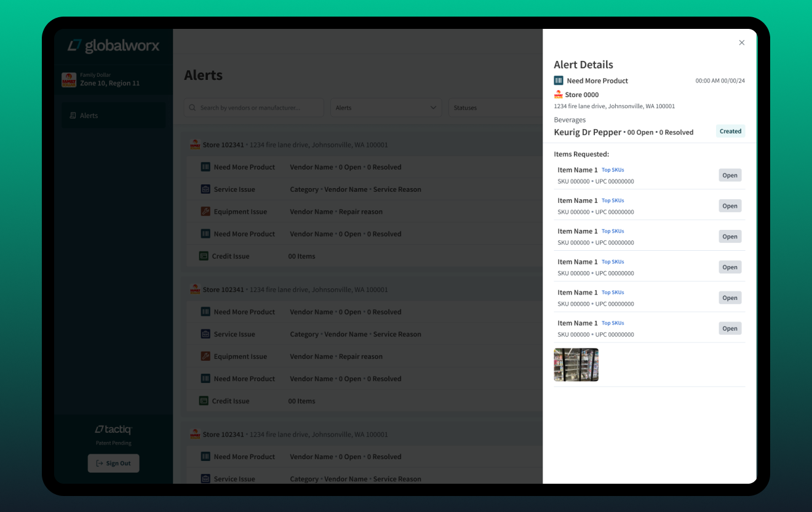812x512 pixels.
Task: Click Open button of the second requested item
Action: click(x=730, y=206)
